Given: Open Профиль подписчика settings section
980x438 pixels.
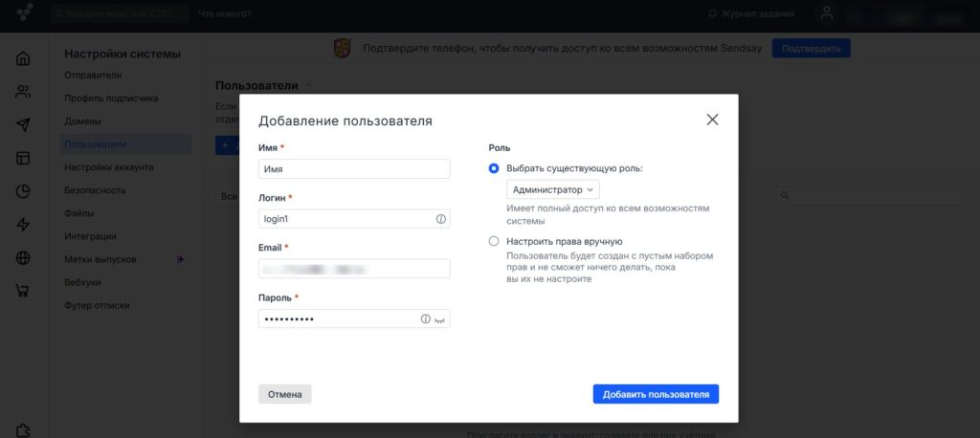Looking at the screenshot, I should [111, 99].
